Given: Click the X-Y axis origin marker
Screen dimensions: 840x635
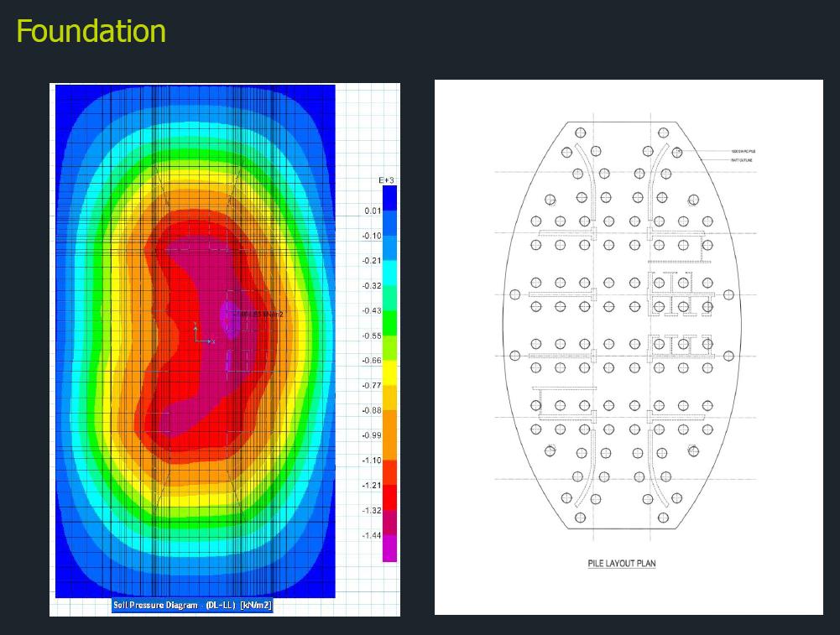Looking at the screenshot, I should 196,340.
